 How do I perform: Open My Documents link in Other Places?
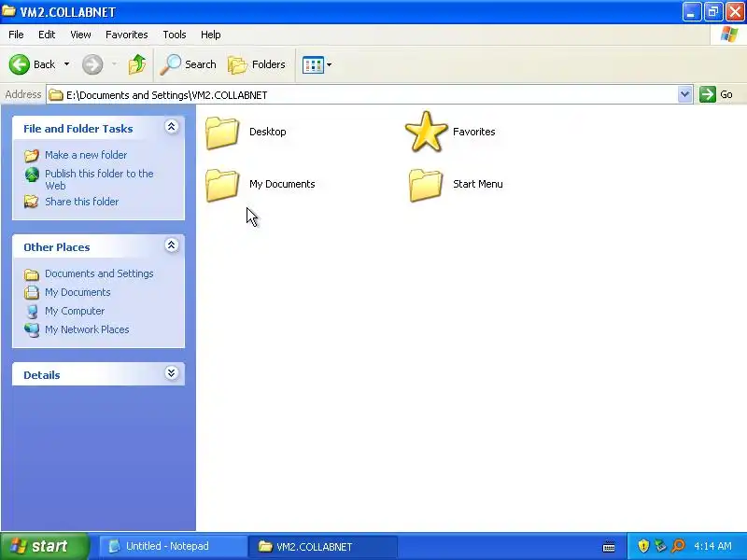[78, 292]
